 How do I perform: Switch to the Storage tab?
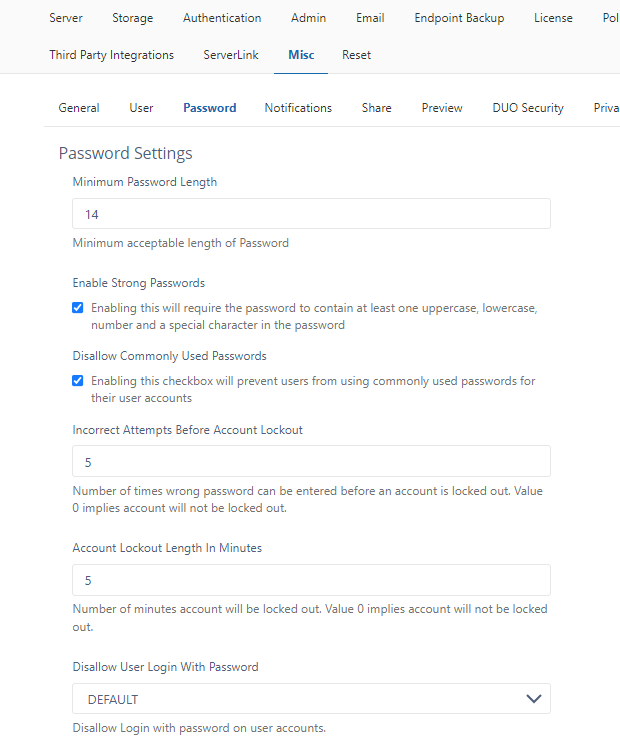[132, 18]
